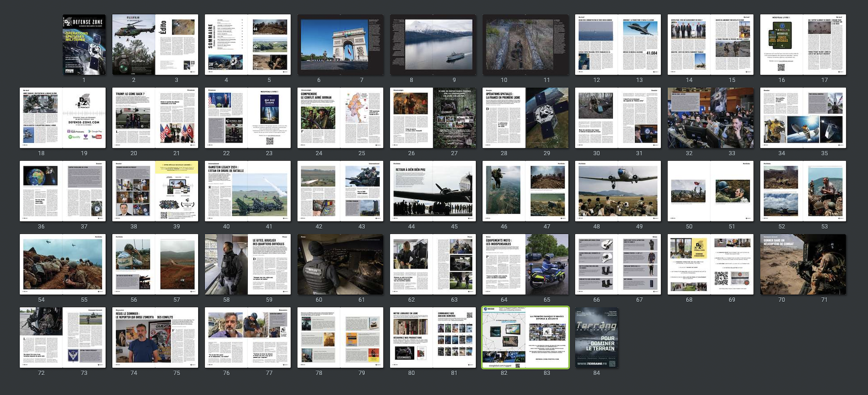The image size is (868, 395).
Task: Open page 16 Nouveau Livre advertisement
Action: (781, 44)
